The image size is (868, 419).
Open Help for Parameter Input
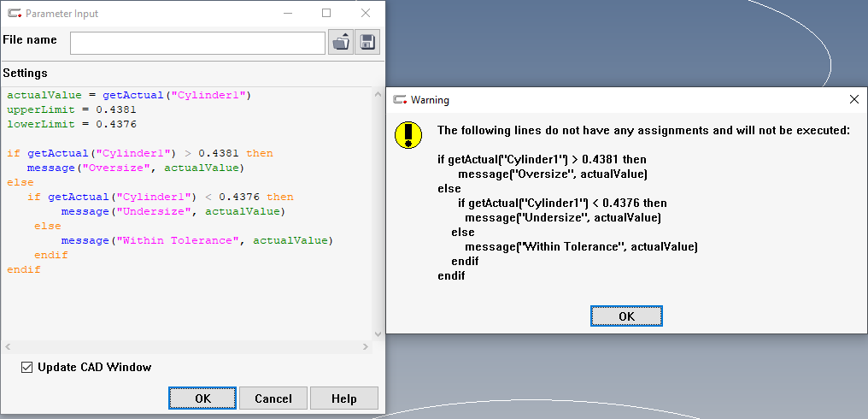click(x=344, y=398)
